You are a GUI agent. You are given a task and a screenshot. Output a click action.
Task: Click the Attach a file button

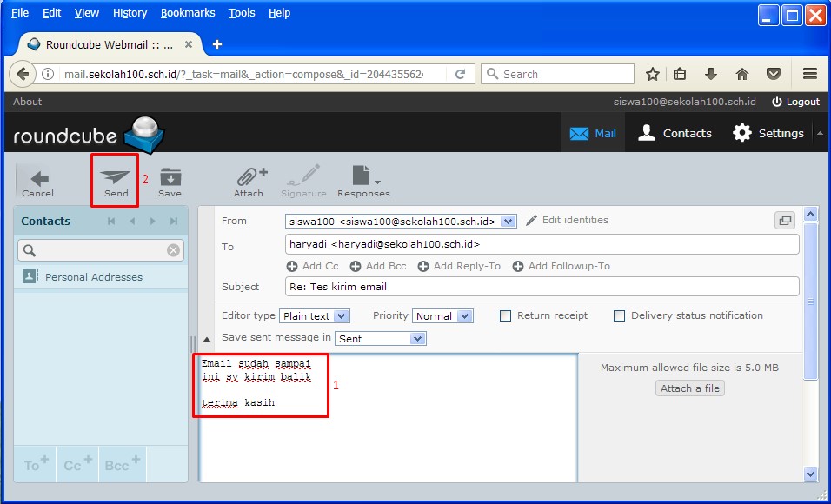click(689, 388)
